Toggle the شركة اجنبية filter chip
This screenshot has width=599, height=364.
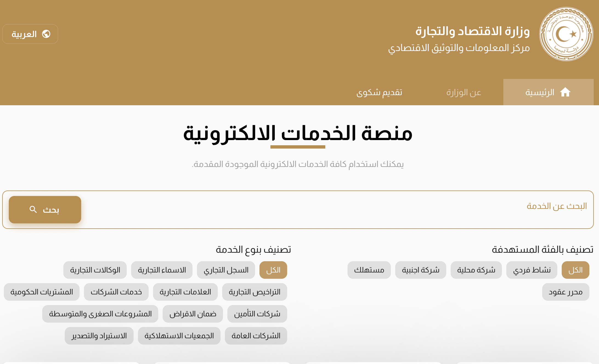coord(420,270)
